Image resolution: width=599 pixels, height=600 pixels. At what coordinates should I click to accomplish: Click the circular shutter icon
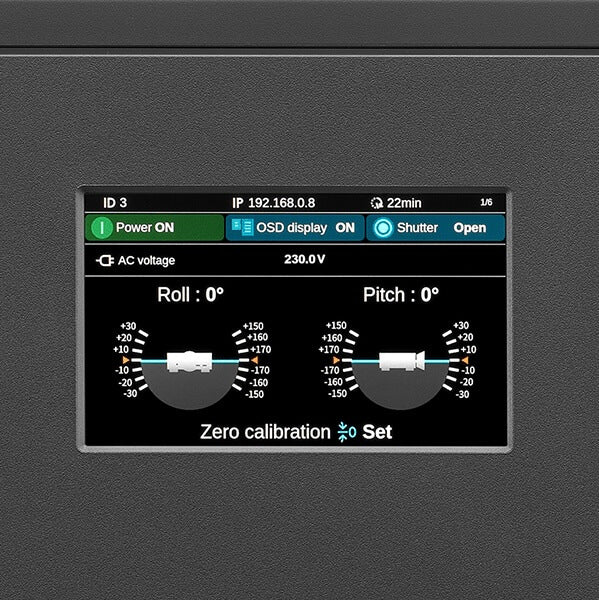[383, 228]
